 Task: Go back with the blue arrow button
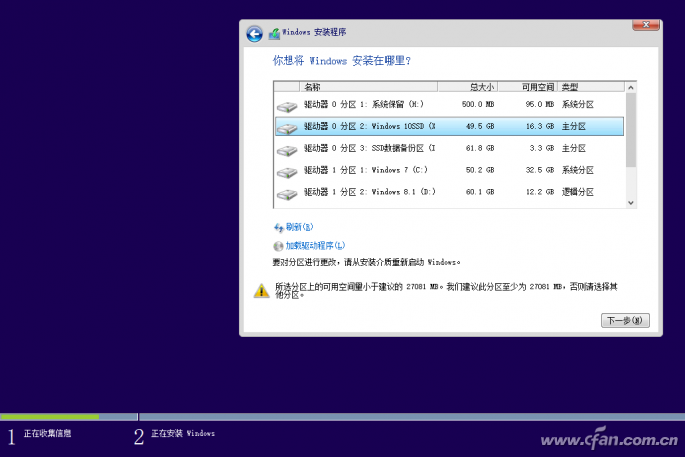pos(254,34)
